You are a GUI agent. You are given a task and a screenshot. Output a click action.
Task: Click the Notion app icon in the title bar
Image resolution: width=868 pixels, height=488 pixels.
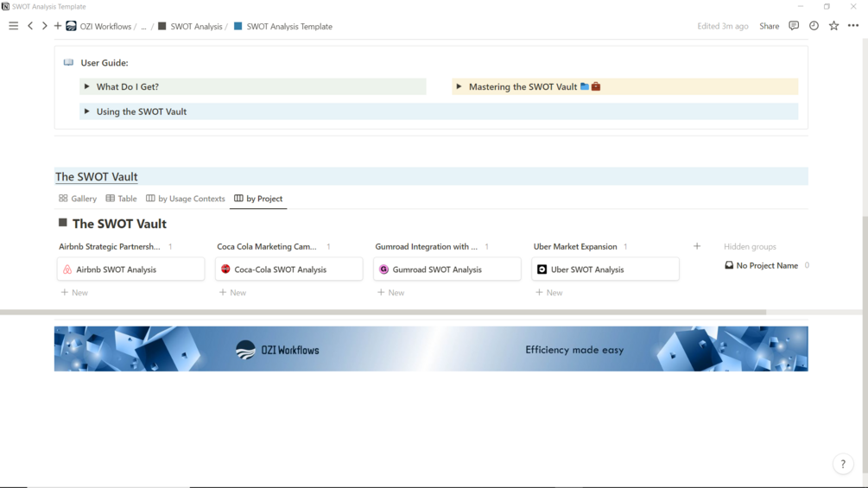point(5,7)
